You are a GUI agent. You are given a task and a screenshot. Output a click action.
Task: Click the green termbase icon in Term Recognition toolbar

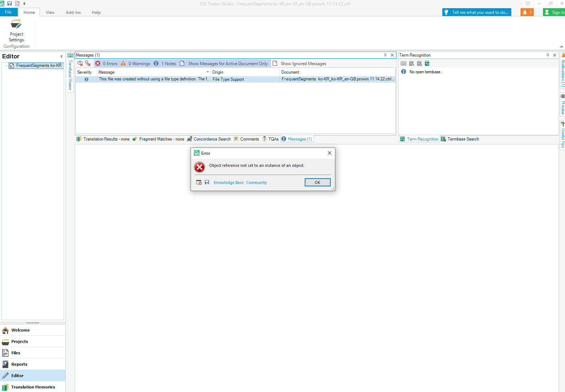(x=427, y=63)
